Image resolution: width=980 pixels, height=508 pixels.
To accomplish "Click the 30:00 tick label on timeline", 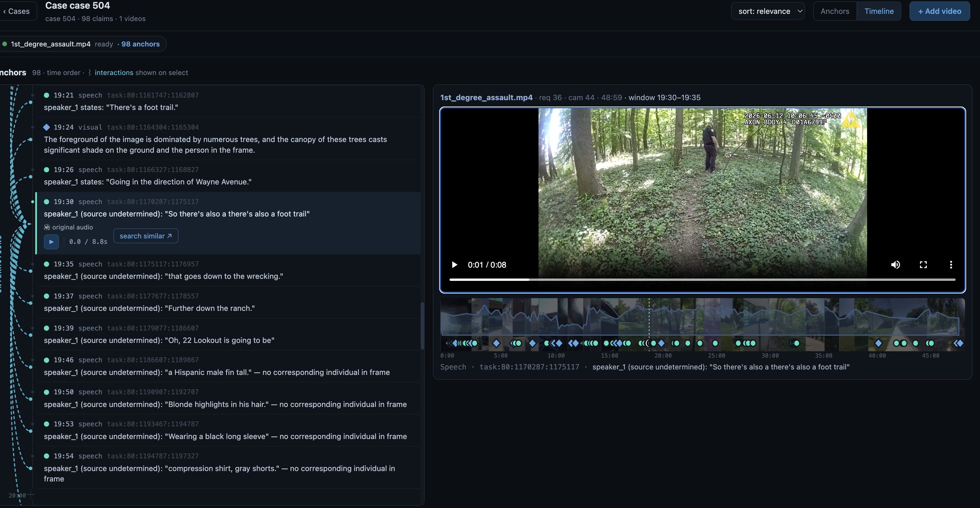I will coord(770,356).
